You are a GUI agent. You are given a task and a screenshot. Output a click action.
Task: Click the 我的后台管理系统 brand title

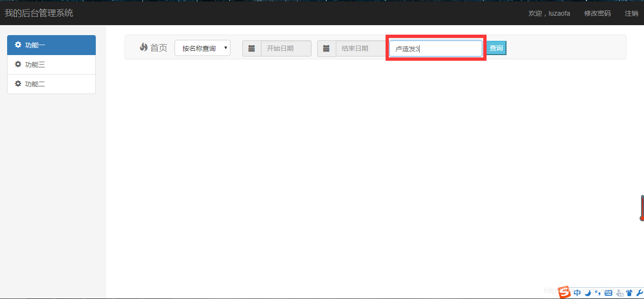39,13
